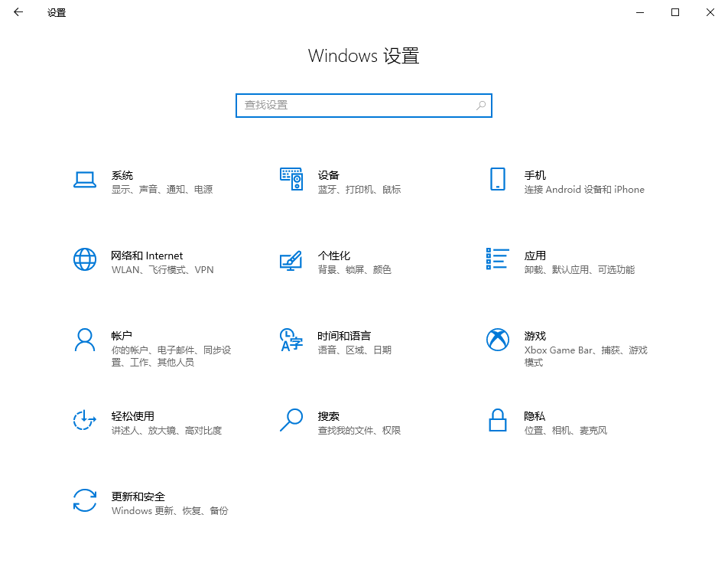Click the 游戏 Xbox icon
Viewport: 728px width, 586px height.
[x=498, y=340]
